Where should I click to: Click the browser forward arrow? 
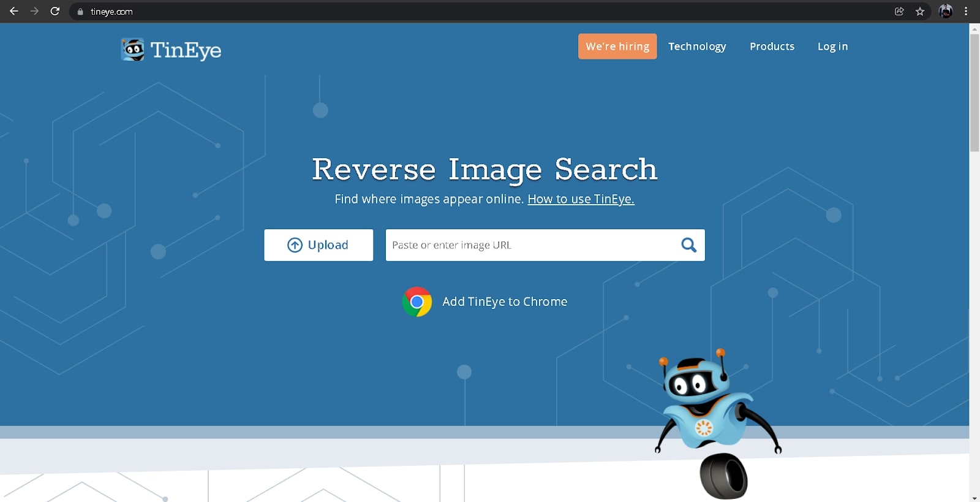click(x=34, y=11)
